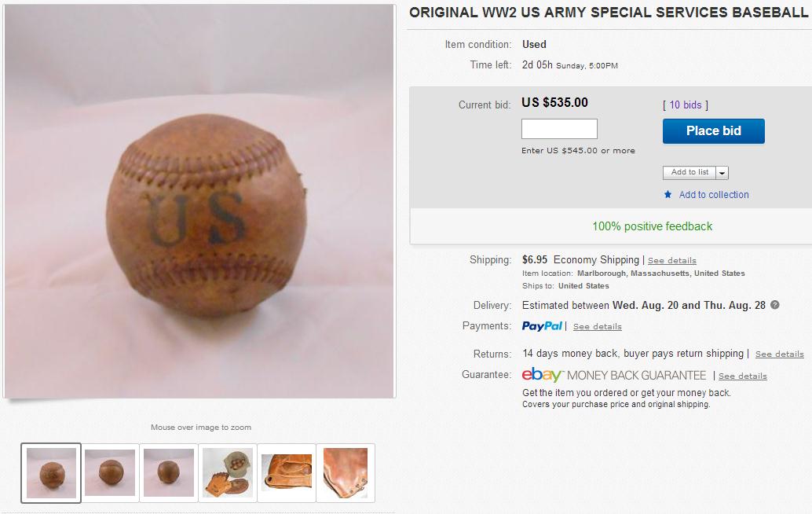The width and height of the screenshot is (812, 514).
Task: Open the shipping See details link
Action: 671,261
